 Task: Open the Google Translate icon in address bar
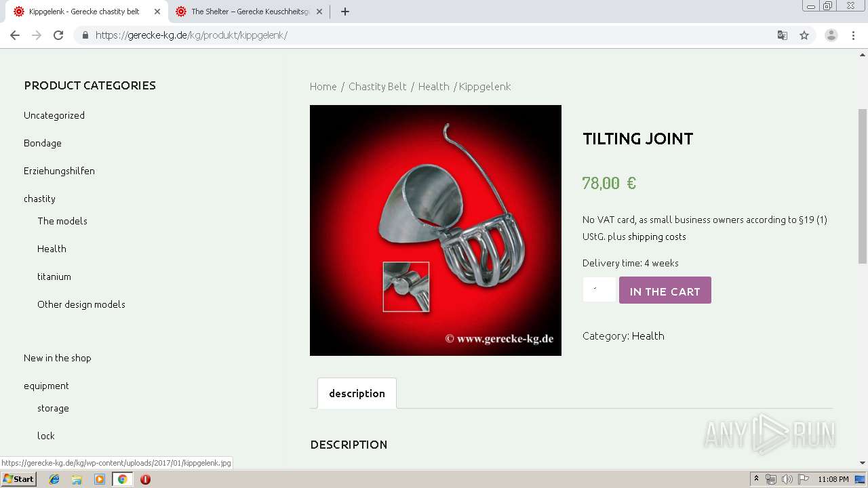782,35
